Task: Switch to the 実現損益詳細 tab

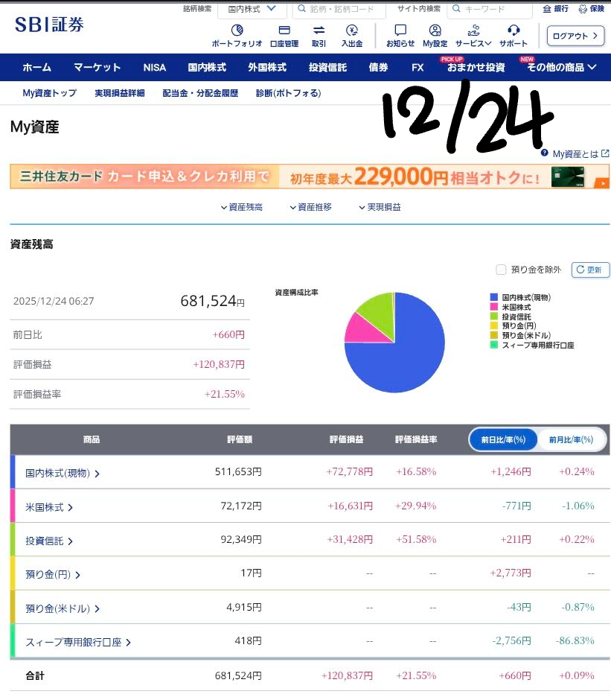Action: [x=119, y=93]
